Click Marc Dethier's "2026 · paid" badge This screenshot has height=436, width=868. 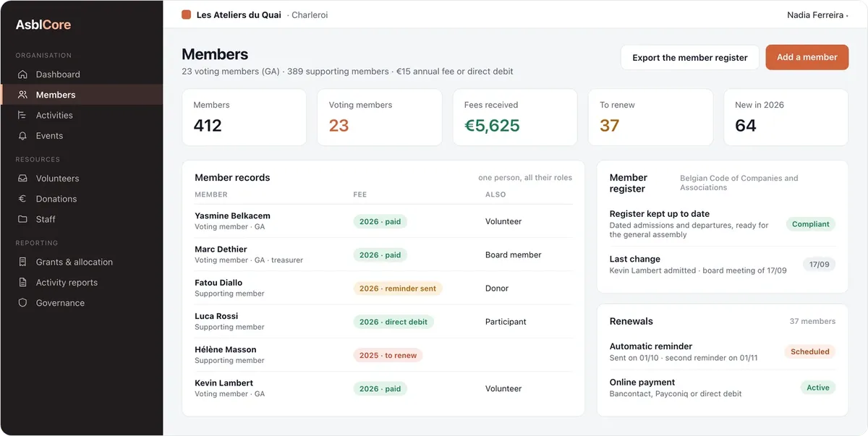pyautogui.click(x=380, y=255)
